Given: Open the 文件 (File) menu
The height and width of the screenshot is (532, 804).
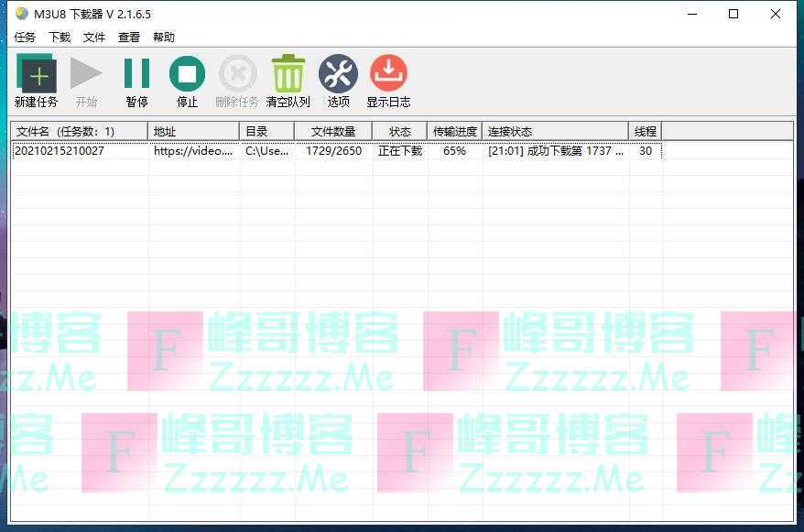Looking at the screenshot, I should click(94, 38).
